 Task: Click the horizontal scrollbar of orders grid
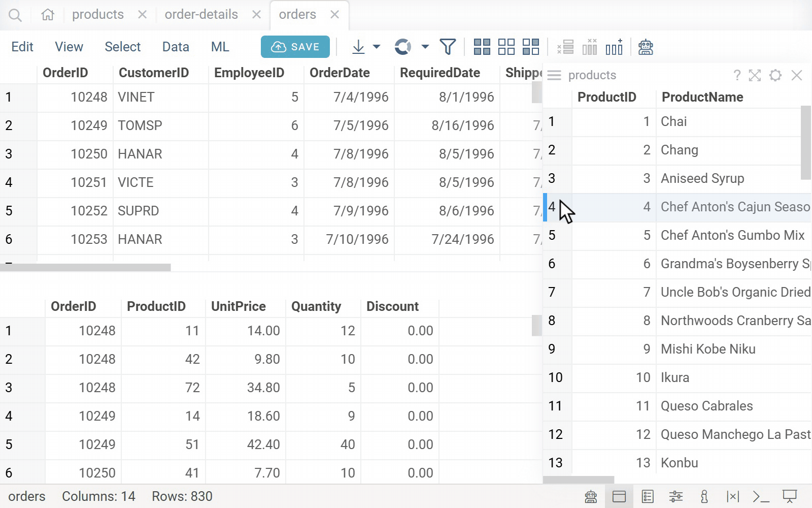[x=85, y=267]
